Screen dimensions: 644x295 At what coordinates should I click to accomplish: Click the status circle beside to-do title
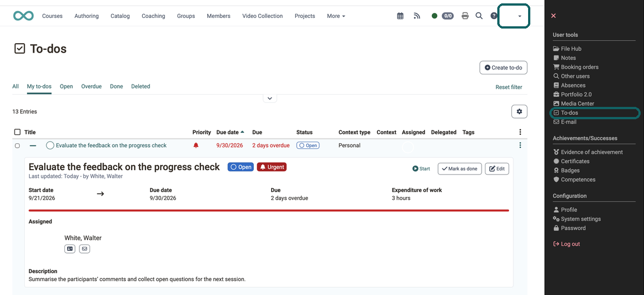[50, 145]
